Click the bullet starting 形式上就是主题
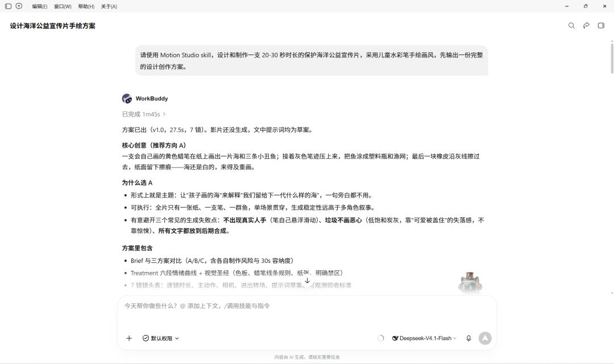Image resolution: width=614 pixels, height=364 pixels. click(252, 195)
